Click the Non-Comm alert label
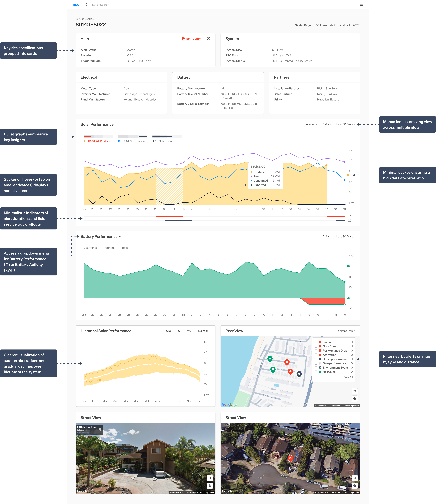 194,39
